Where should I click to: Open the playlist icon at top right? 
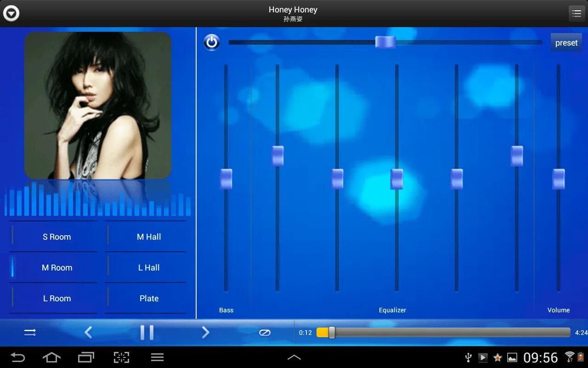[x=577, y=14]
